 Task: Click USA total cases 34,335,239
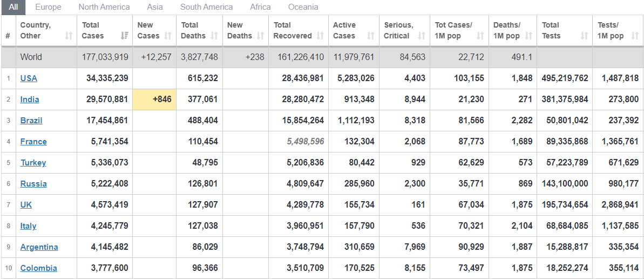[107, 78]
